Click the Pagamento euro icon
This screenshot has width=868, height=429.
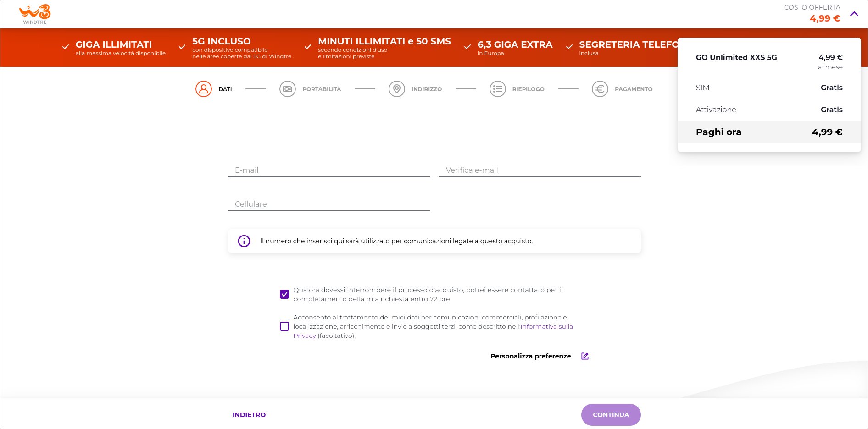pyautogui.click(x=600, y=89)
